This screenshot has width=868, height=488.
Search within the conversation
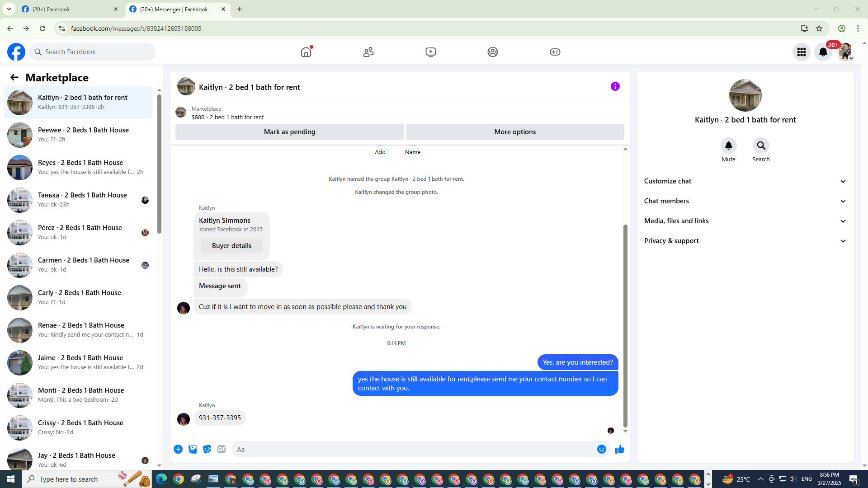pyautogui.click(x=761, y=145)
